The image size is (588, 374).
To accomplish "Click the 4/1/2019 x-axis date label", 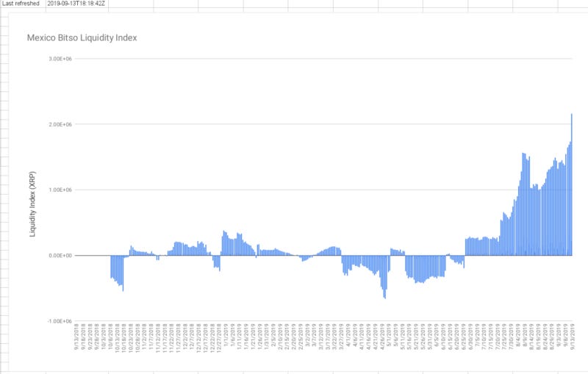I will click(x=348, y=335).
